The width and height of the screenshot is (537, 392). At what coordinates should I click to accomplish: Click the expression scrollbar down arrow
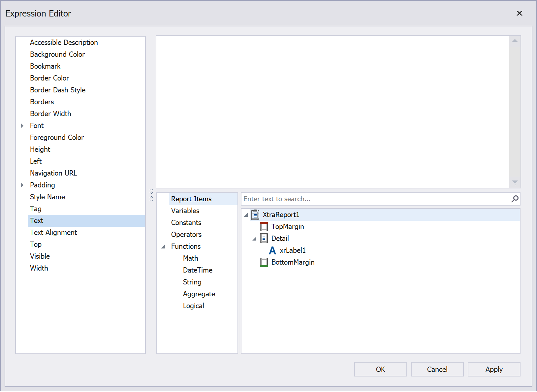coord(515,182)
